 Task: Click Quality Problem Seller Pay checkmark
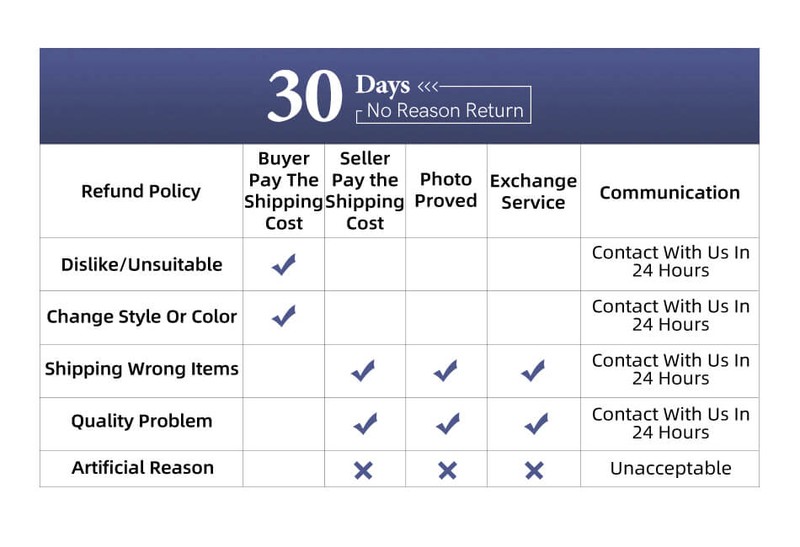click(x=364, y=424)
